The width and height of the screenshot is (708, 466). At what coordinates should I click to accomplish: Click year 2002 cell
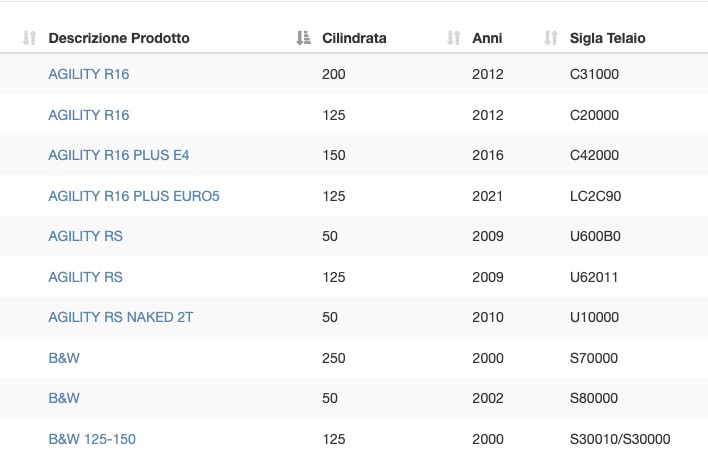tap(488, 398)
